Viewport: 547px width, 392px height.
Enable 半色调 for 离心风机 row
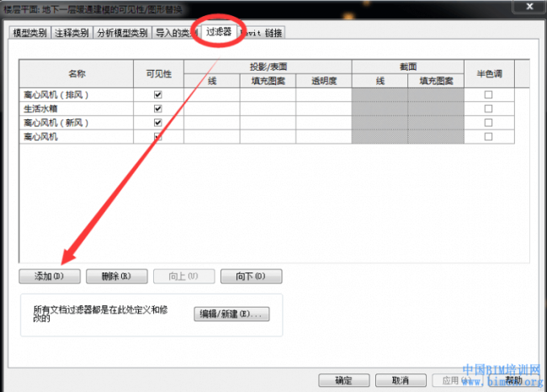tap(488, 136)
